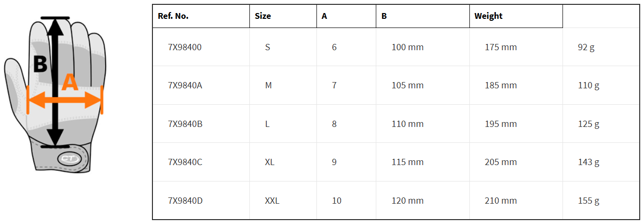The width and height of the screenshot is (644, 223).
Task: Select reference number 7X9840C
Action: [x=185, y=162]
